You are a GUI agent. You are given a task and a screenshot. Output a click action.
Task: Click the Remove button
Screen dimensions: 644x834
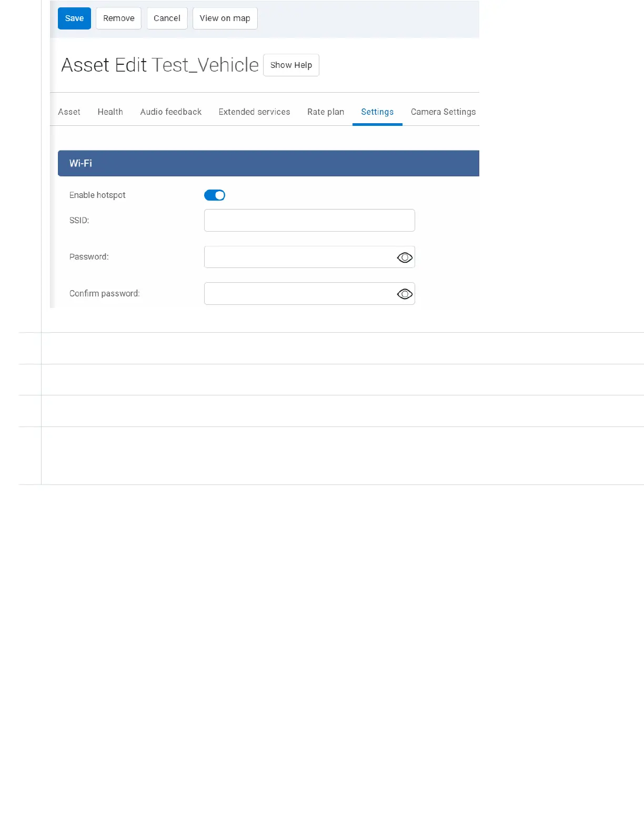pyautogui.click(x=118, y=18)
